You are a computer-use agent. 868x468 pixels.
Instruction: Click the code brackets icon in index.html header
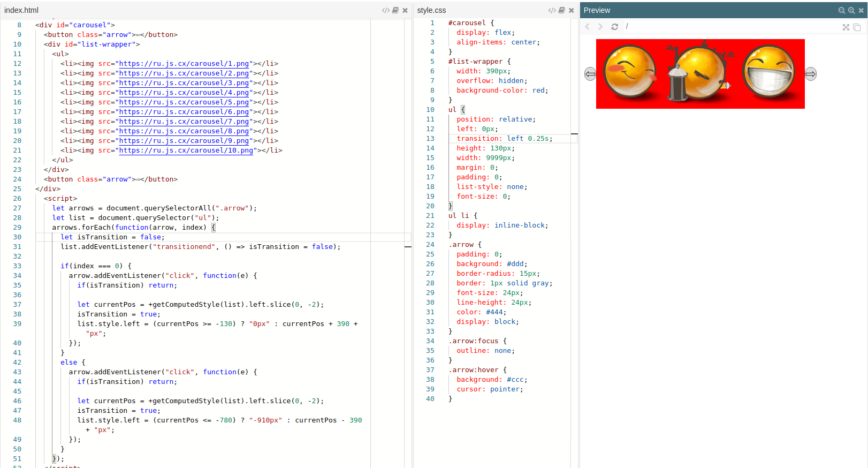point(385,10)
